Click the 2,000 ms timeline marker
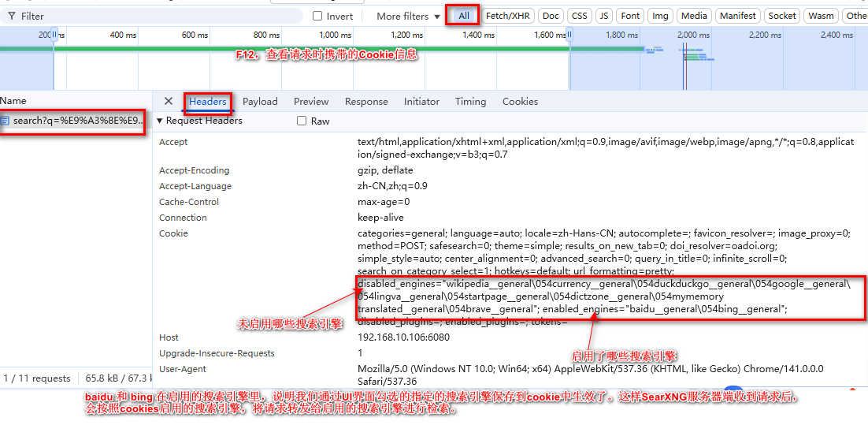Viewport: 868px width, 425px height. [694, 35]
